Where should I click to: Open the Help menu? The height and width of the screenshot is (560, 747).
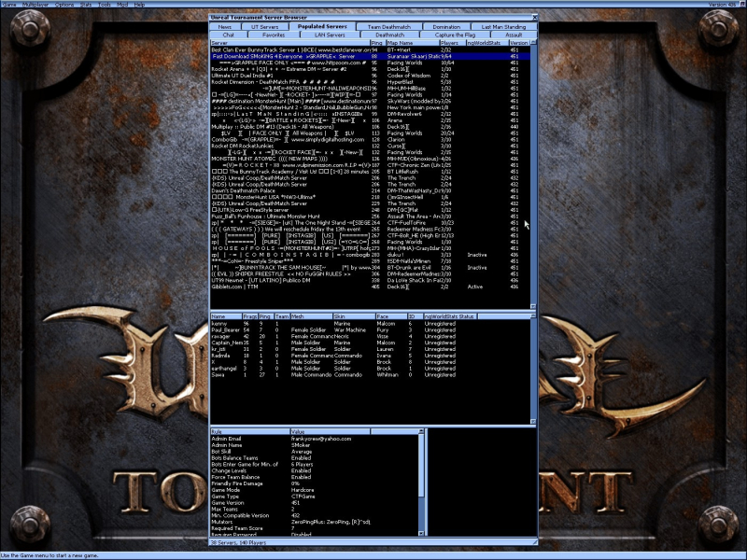pos(139,5)
